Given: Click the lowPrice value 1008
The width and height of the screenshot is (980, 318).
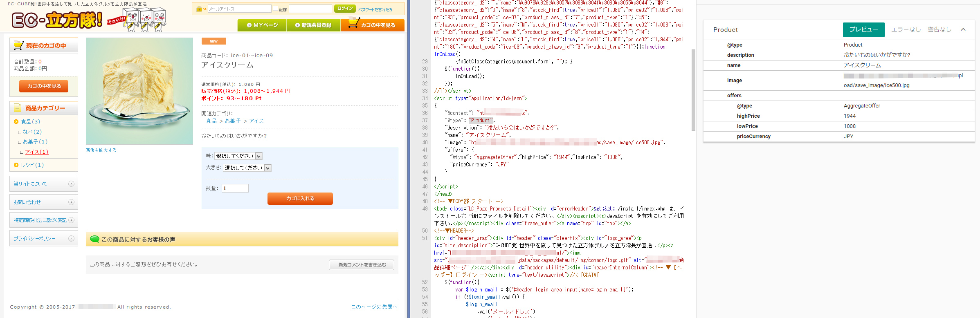Looking at the screenshot, I should [850, 126].
